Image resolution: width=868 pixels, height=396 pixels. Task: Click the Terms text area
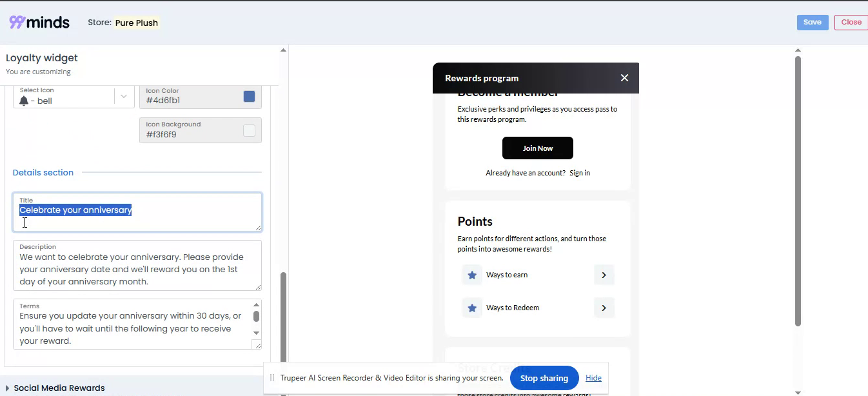137,324
